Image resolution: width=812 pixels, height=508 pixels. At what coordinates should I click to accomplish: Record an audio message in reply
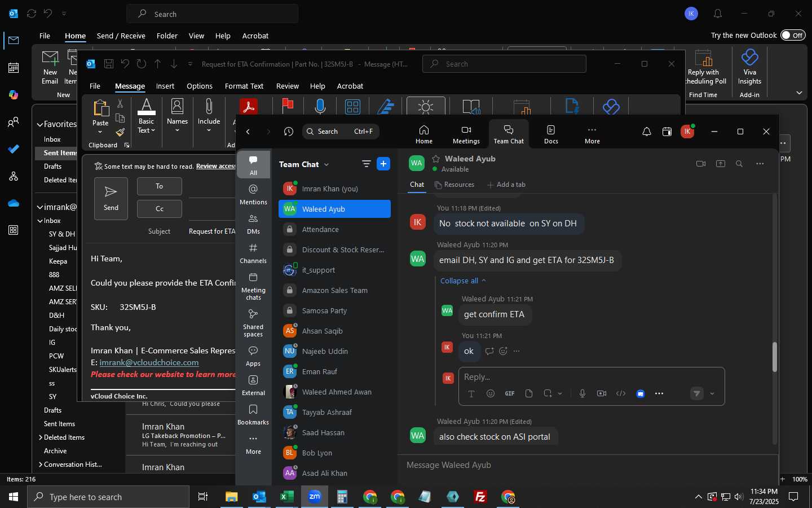click(582, 393)
